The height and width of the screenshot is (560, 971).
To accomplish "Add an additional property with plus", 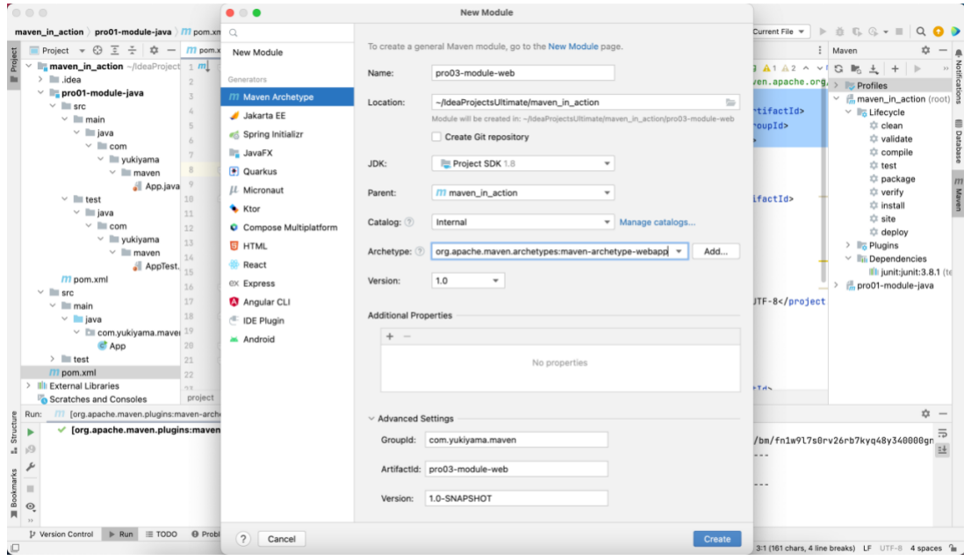I will click(x=390, y=336).
